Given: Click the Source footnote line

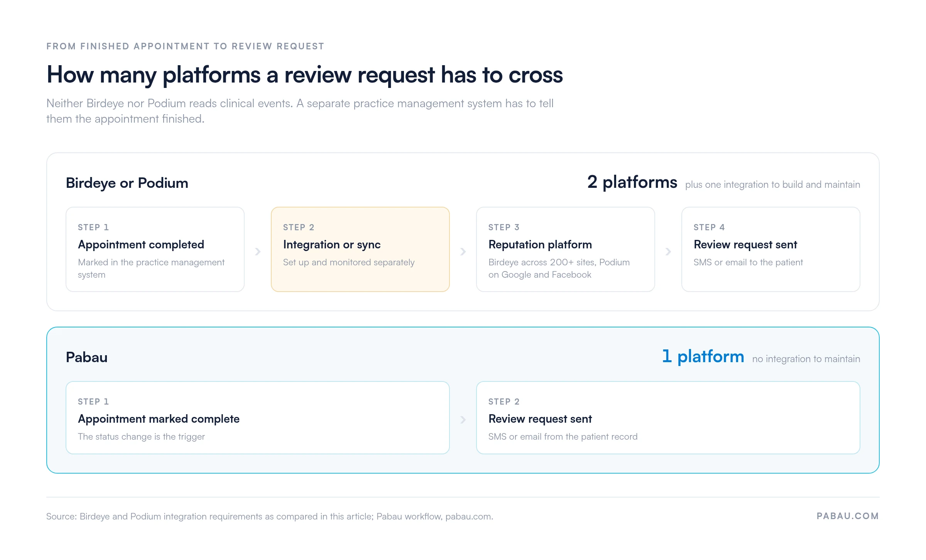Looking at the screenshot, I should 270,516.
